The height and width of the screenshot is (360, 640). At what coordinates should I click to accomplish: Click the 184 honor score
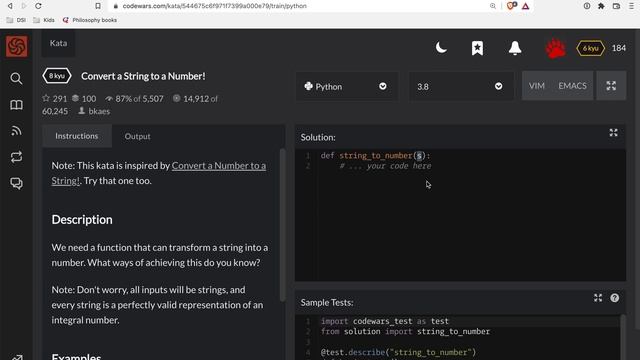pos(619,48)
